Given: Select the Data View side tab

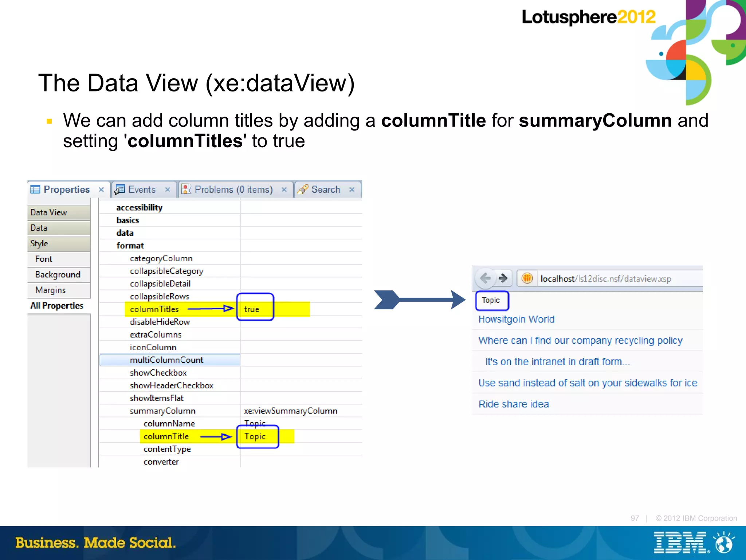Looking at the screenshot, I should 59,212.
